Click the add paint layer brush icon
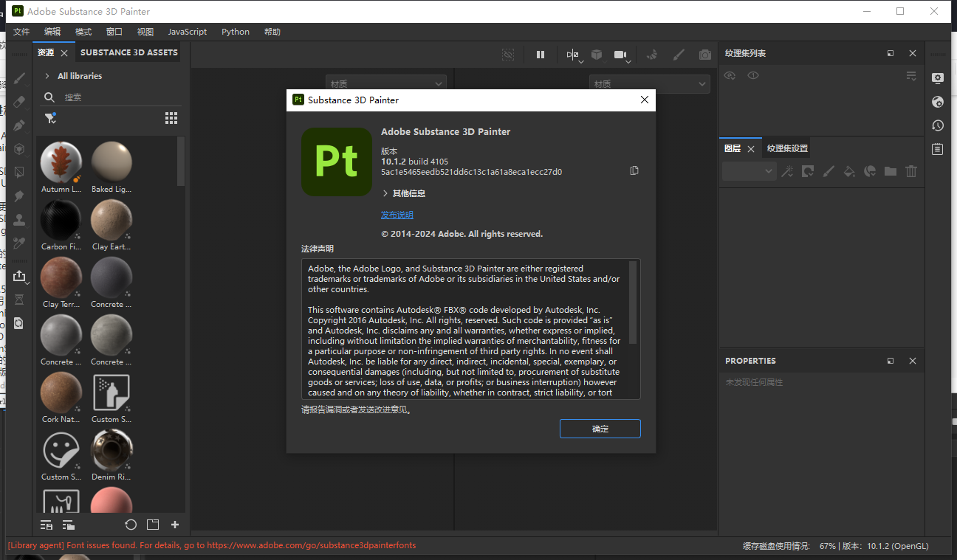957x560 pixels. click(829, 171)
